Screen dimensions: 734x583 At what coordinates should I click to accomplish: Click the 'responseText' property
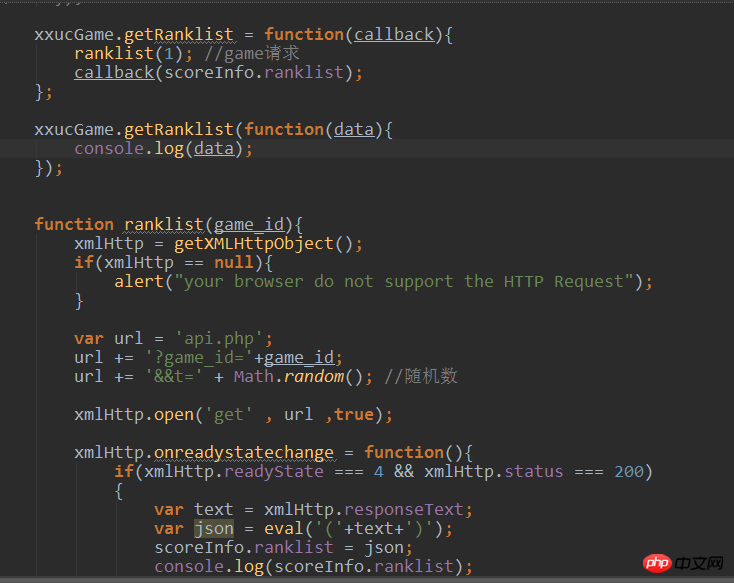pyautogui.click(x=404, y=509)
